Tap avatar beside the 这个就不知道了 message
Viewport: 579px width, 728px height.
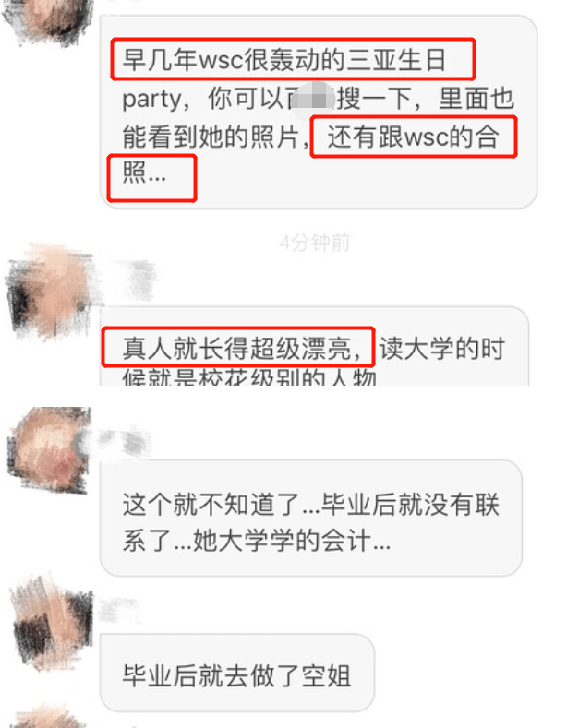click(x=49, y=449)
